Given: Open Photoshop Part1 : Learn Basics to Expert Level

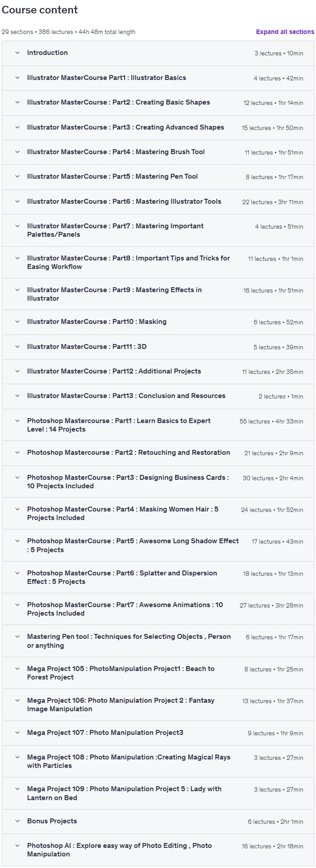Looking at the screenshot, I should (x=119, y=425).
